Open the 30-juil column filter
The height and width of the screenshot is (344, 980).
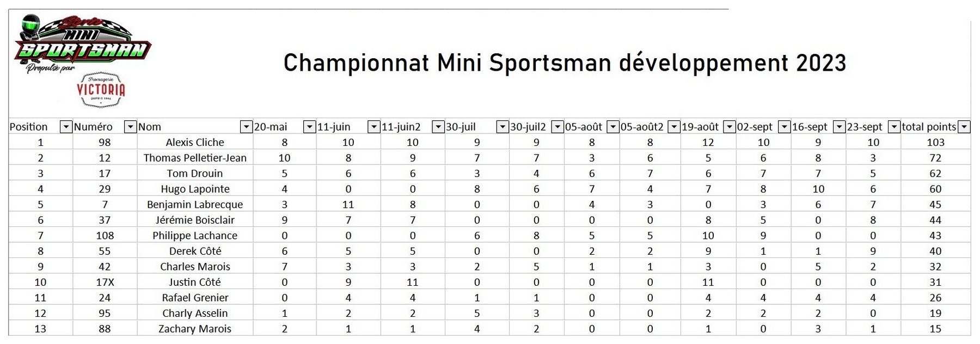(503, 127)
